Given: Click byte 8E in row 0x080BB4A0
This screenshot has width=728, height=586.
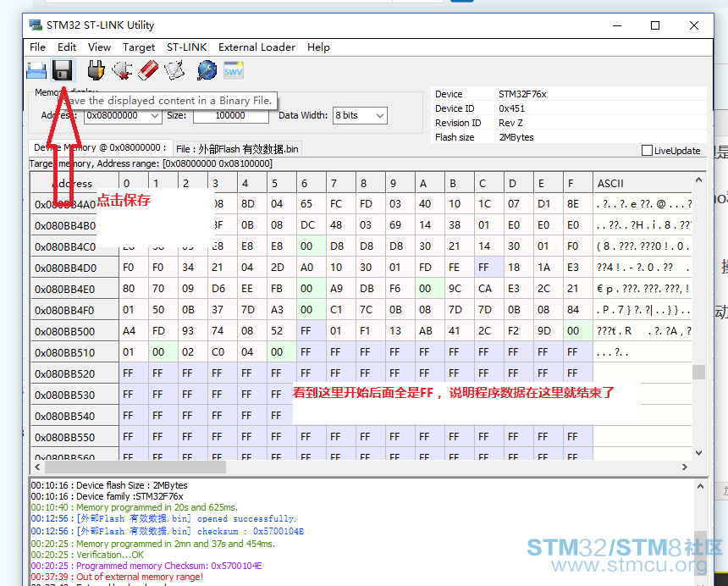Looking at the screenshot, I should click(x=578, y=204).
